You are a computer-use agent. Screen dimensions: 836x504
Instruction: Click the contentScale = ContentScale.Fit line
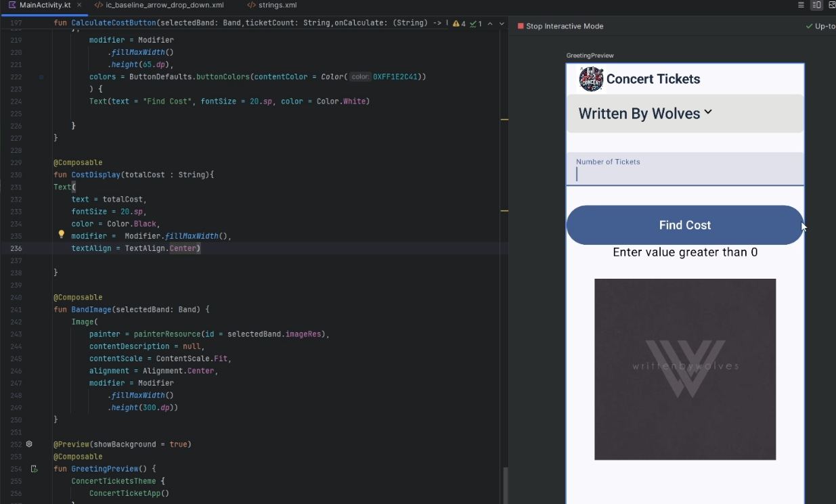point(160,359)
